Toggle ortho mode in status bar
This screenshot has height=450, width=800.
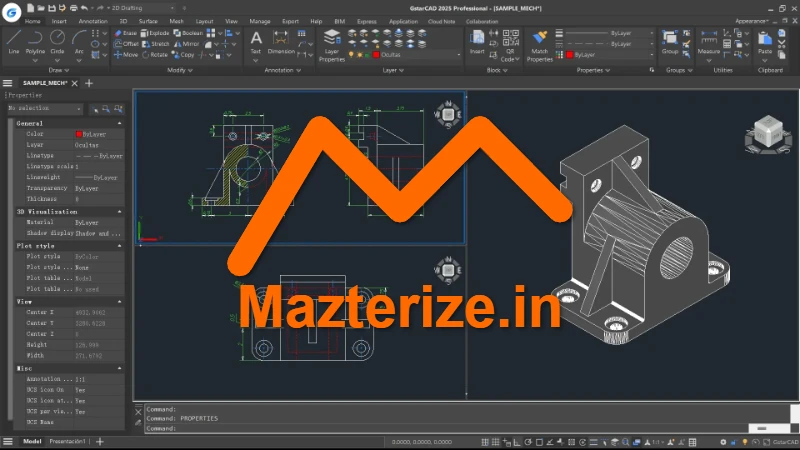coord(517,442)
